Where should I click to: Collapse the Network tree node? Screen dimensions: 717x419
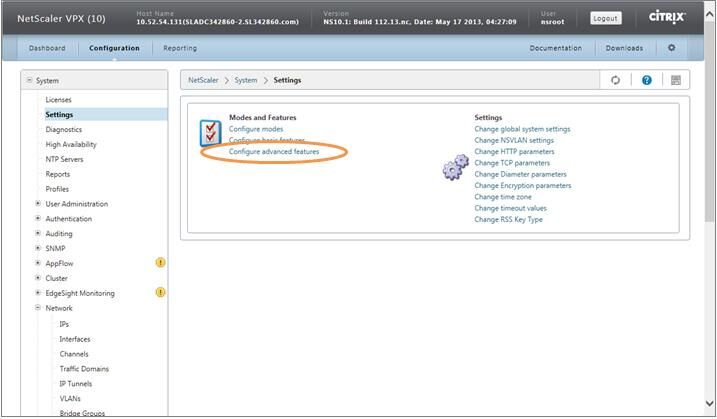pyautogui.click(x=38, y=308)
